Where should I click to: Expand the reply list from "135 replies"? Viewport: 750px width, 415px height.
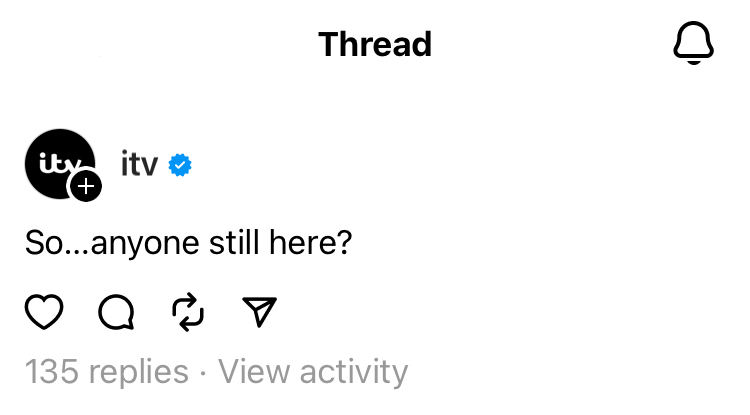[x=107, y=372]
